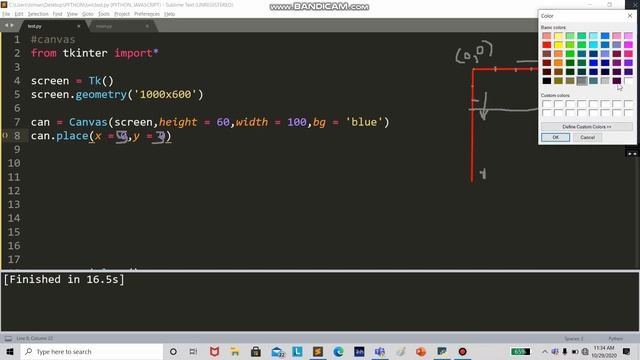Click the Bandicam record icon on taskbar
The width and height of the screenshot is (640, 360).
(x=462, y=351)
